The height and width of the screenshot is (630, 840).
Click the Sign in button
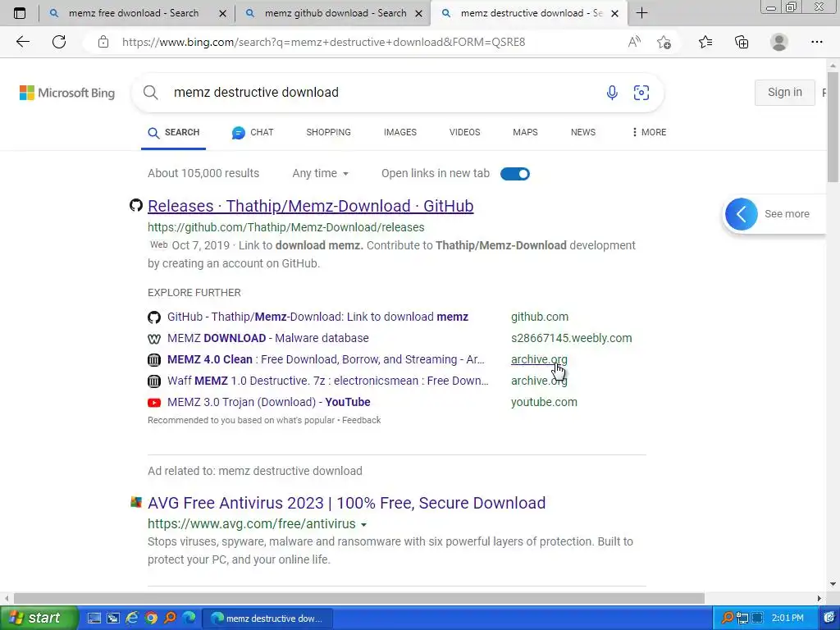tap(785, 93)
